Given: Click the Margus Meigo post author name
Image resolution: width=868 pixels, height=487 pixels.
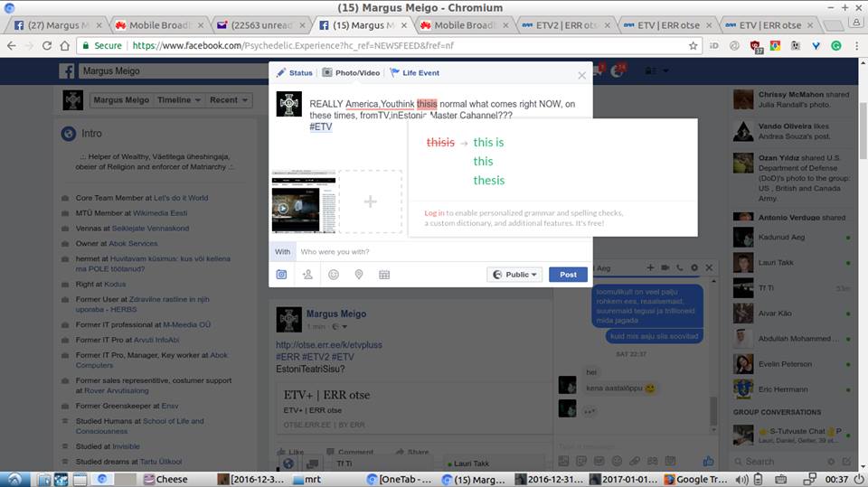Looking at the screenshot, I should tap(336, 314).
